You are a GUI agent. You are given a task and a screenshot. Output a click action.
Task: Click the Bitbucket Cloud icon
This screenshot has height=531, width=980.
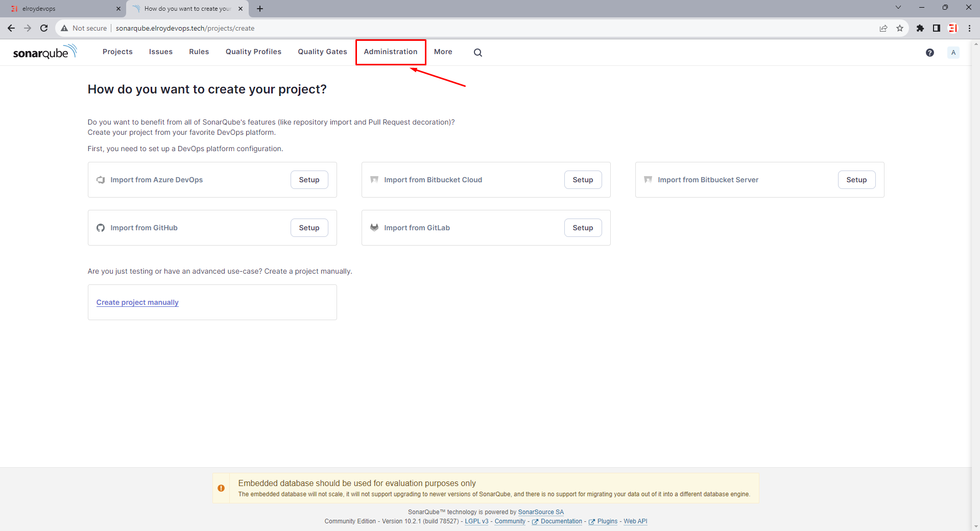[374, 180]
